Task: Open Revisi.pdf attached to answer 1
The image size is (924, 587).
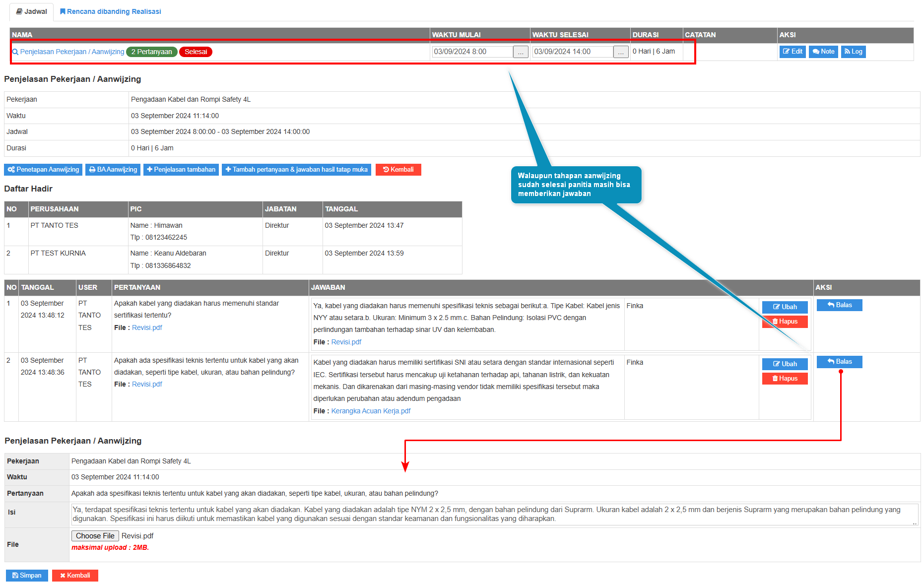Action: 346,342
